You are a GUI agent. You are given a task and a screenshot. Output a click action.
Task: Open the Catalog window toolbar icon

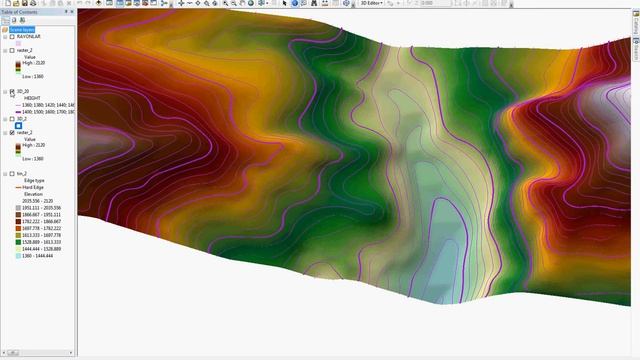click(128, 3)
